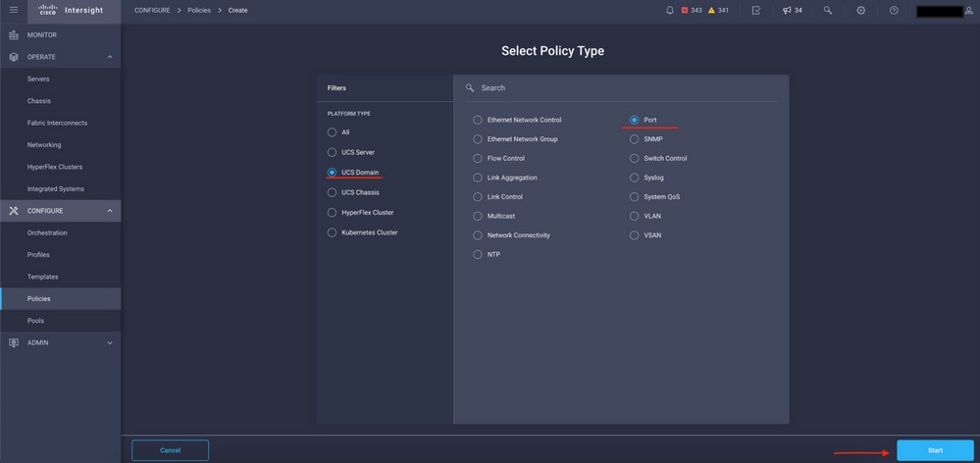Select the All platform type

pos(332,132)
